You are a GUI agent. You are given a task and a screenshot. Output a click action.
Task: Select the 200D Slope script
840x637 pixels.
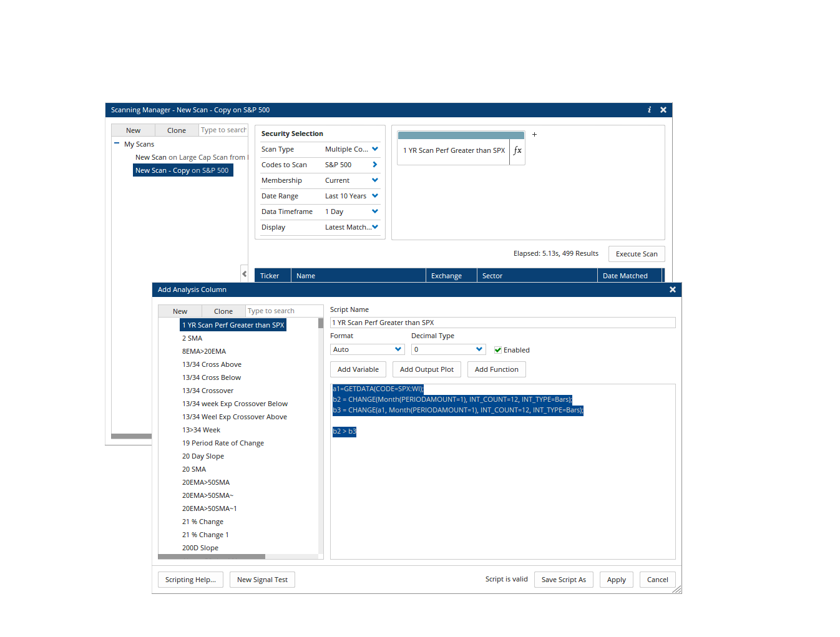(200, 548)
